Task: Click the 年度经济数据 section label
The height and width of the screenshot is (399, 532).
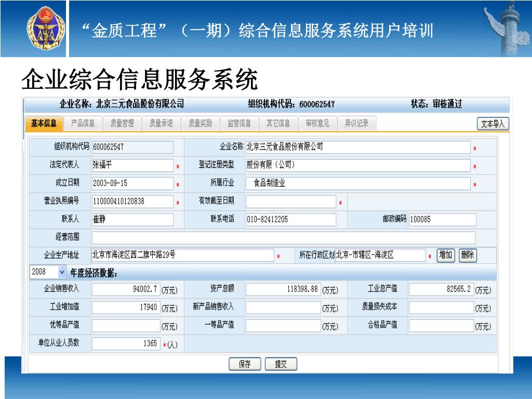Action: point(94,273)
